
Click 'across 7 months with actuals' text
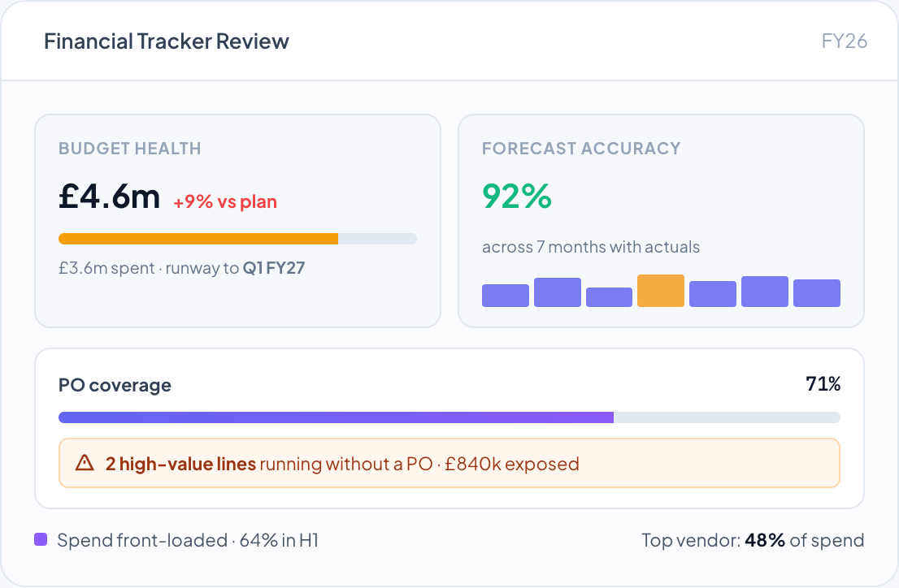tap(591, 247)
